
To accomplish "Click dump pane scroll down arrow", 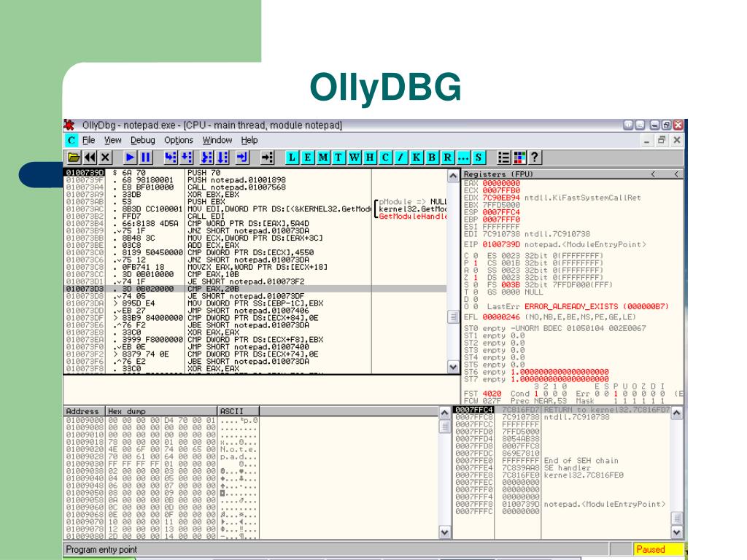I will pos(444,532).
